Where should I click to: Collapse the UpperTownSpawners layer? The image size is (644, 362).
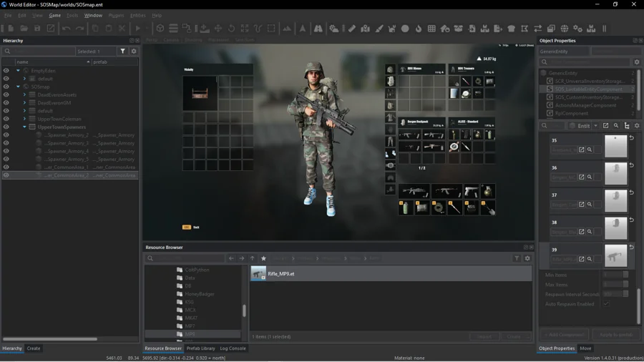coord(24,127)
